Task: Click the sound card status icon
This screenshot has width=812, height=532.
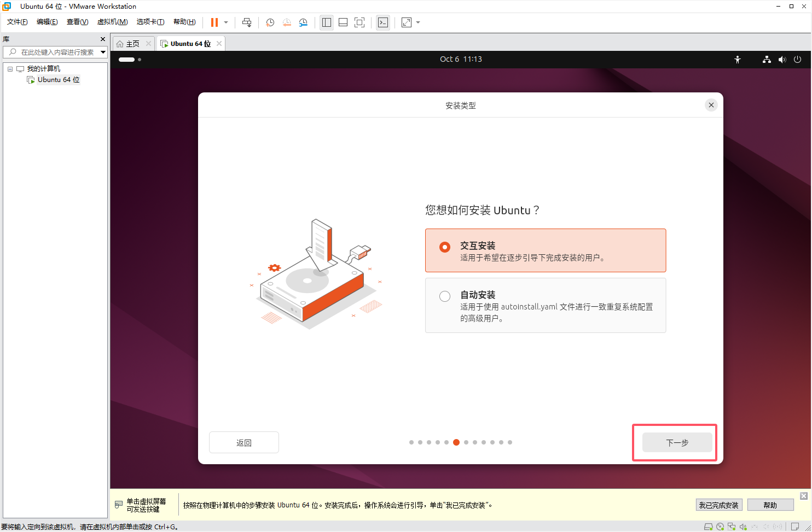Action: (x=743, y=527)
